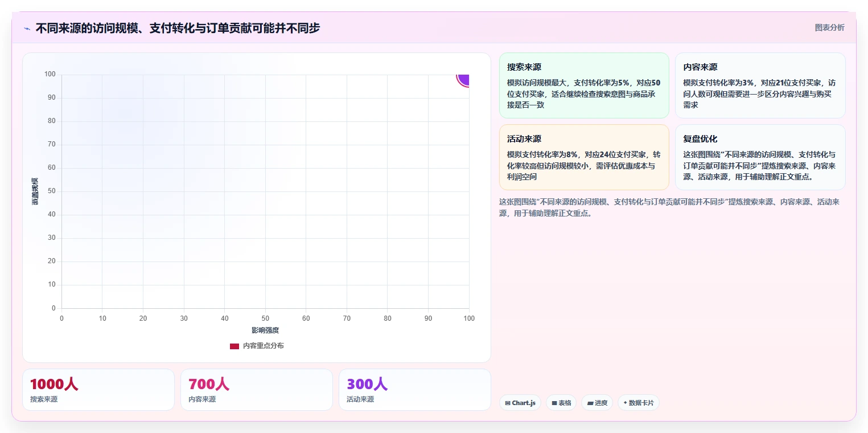This screenshot has height=433, width=868.
Task: Click the 内容来源 label under 700人
Action: click(x=202, y=399)
